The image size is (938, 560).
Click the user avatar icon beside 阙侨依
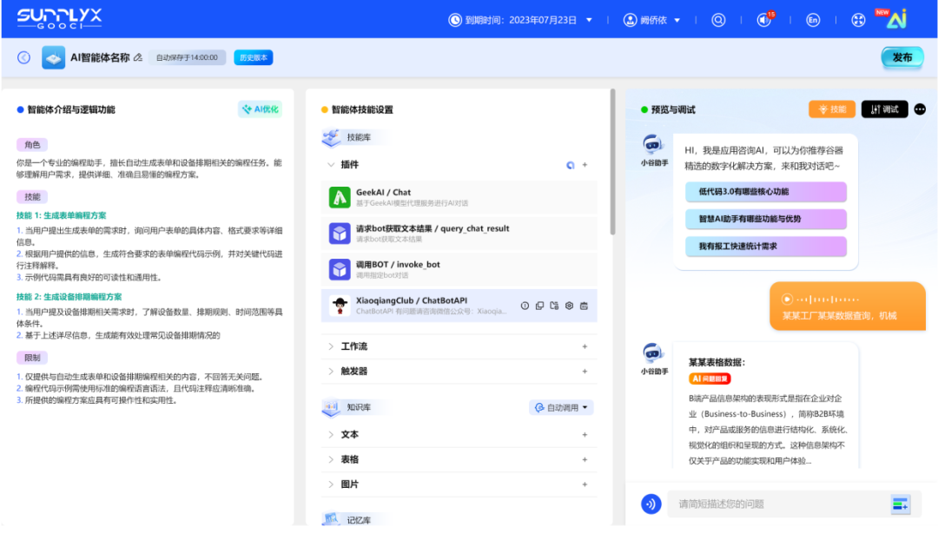630,20
